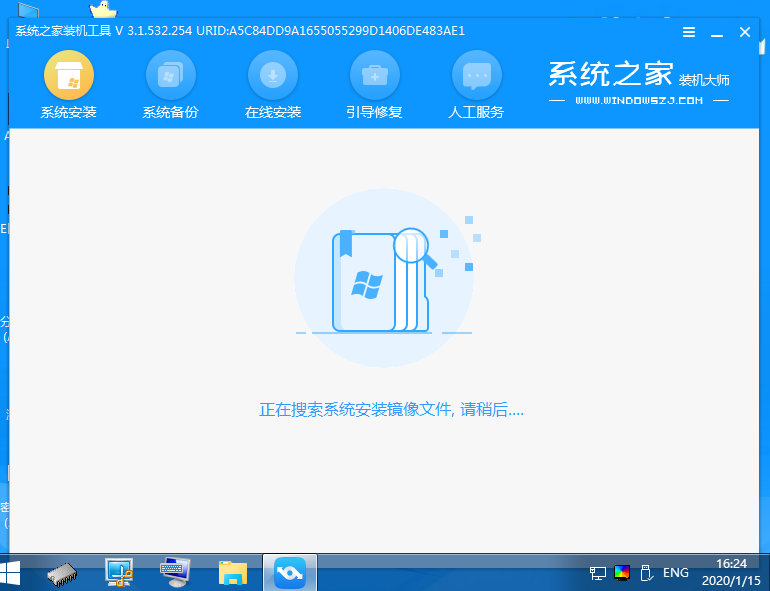The width and height of the screenshot is (770, 591).
Task: Open File Explorer from taskbar
Action: pyautogui.click(x=233, y=572)
